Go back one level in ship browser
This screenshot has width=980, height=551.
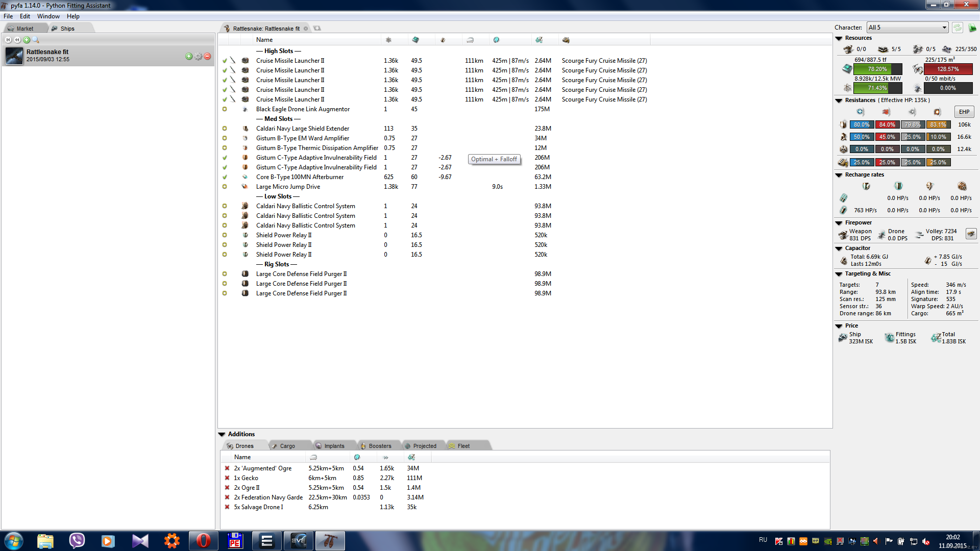coord(17,40)
